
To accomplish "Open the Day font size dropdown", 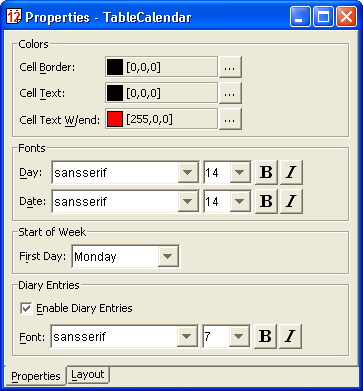I will pyautogui.click(x=240, y=172).
